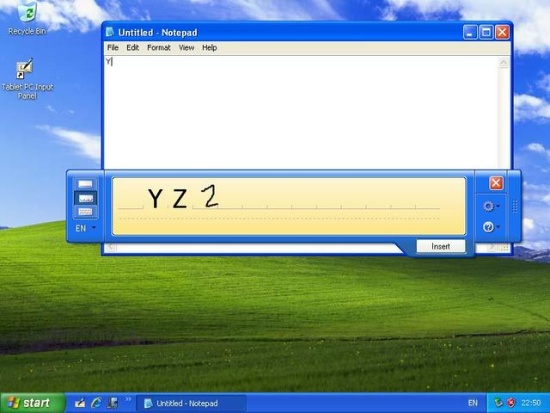Minimize the Notepad window
This screenshot has height=413, width=550.
(470, 32)
